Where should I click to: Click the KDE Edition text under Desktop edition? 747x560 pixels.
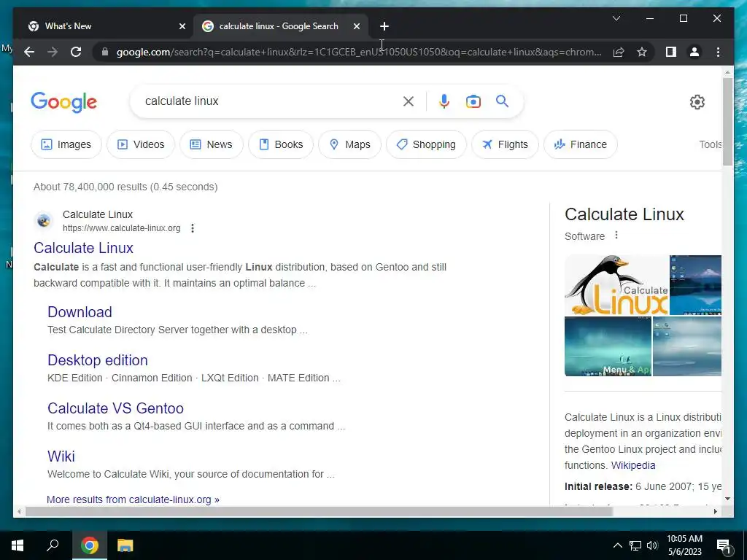coord(75,378)
